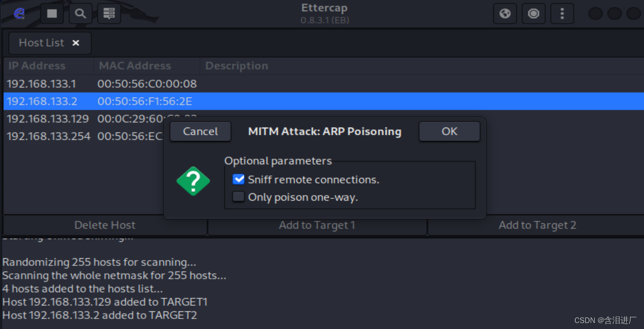This screenshot has height=329, width=644.
Task: Sort by MAC Address column header
Action: coord(147,66)
